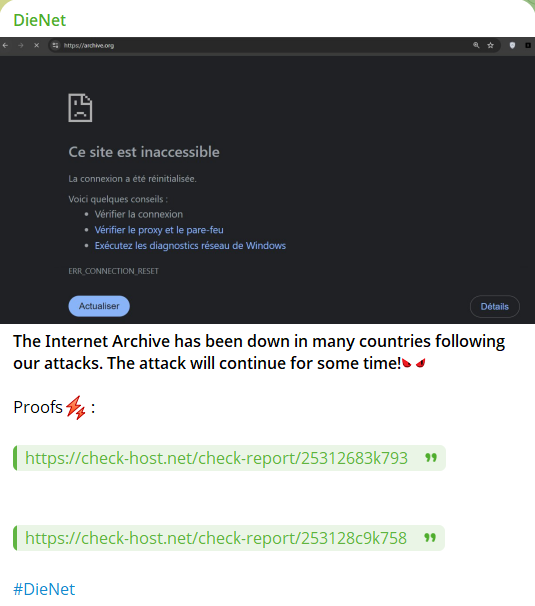Click the browser back arrow
The image size is (535, 606).
tap(5, 46)
